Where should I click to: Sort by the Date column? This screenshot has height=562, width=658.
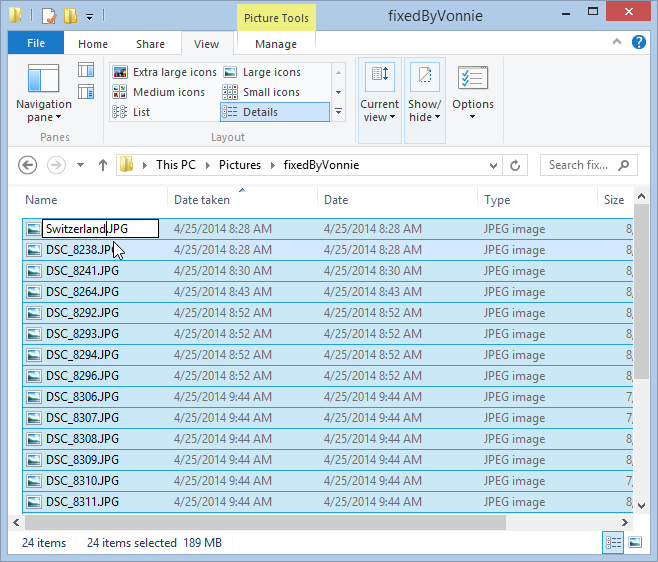pos(336,200)
